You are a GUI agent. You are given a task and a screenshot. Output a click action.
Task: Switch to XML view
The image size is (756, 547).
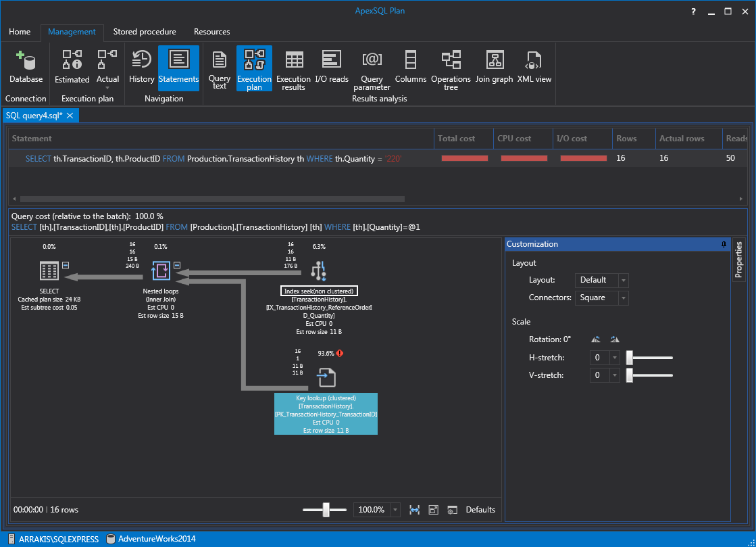pos(534,66)
